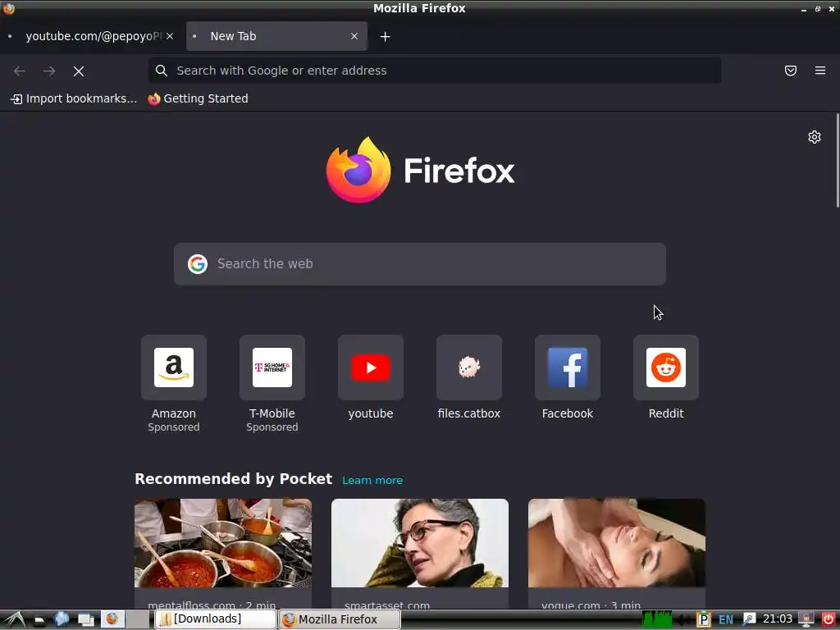Open the vogue.com massage story thumbnail
The width and height of the screenshot is (840, 630).
[617, 543]
